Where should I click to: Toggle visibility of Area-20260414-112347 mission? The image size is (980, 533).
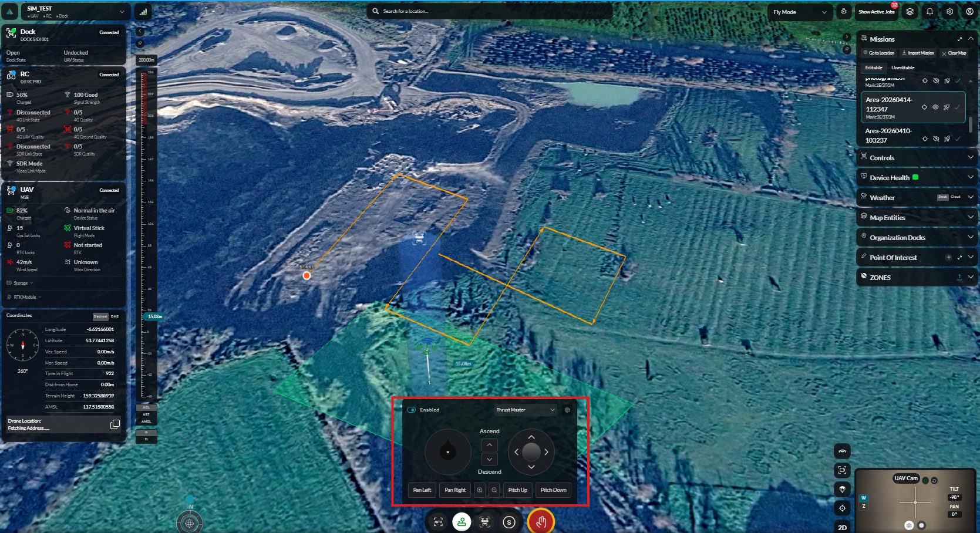tap(935, 107)
